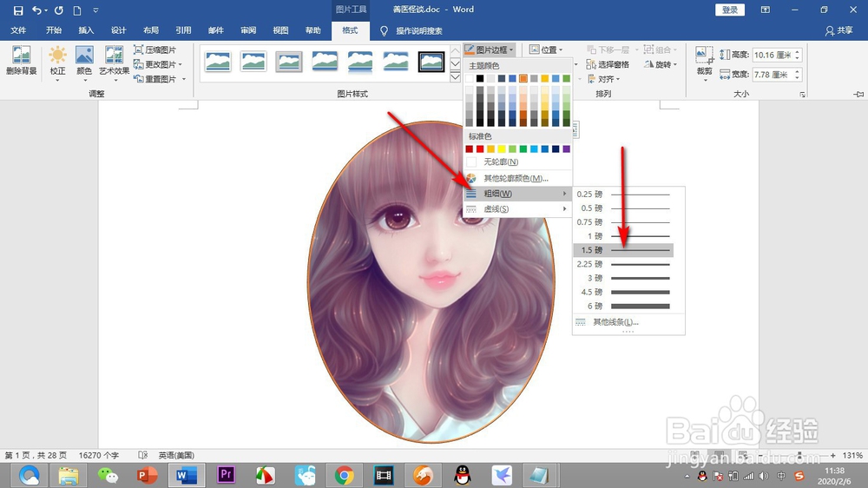Expand the picture styles gallery more arrow
This screenshot has height=488, width=868.
coord(455,77)
